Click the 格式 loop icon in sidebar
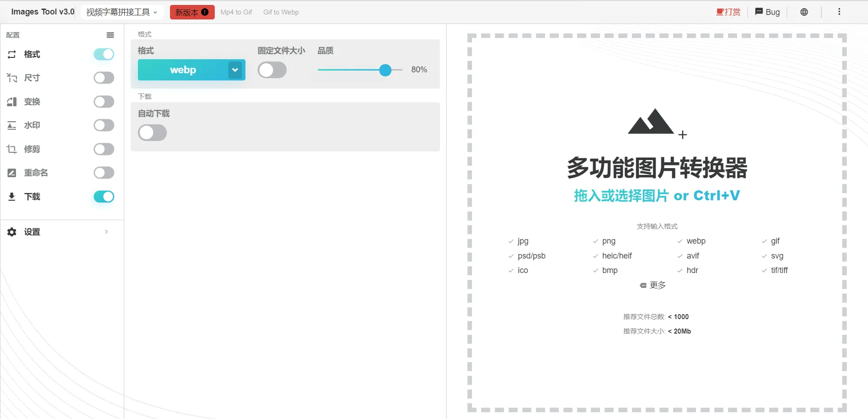Viewport: 868px width, 419px height. (12, 54)
